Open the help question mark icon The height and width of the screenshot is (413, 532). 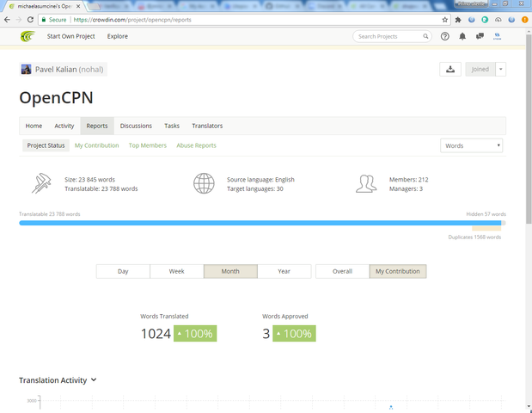tap(444, 37)
